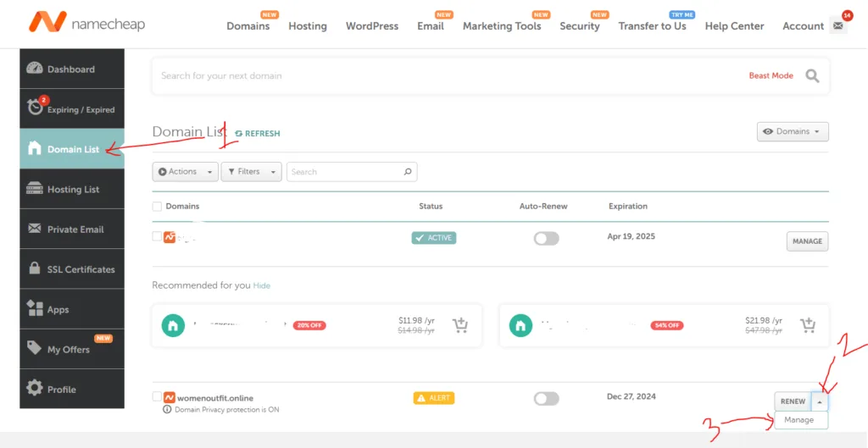Click the Private Email envelope icon
The height and width of the screenshot is (448, 868).
(34, 229)
